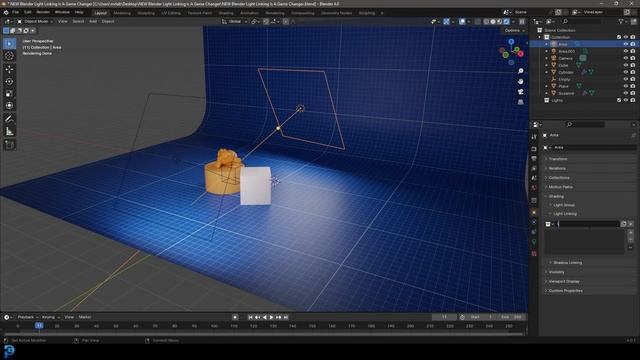
Task: Enable rendered viewport shading mode
Action: (506, 21)
